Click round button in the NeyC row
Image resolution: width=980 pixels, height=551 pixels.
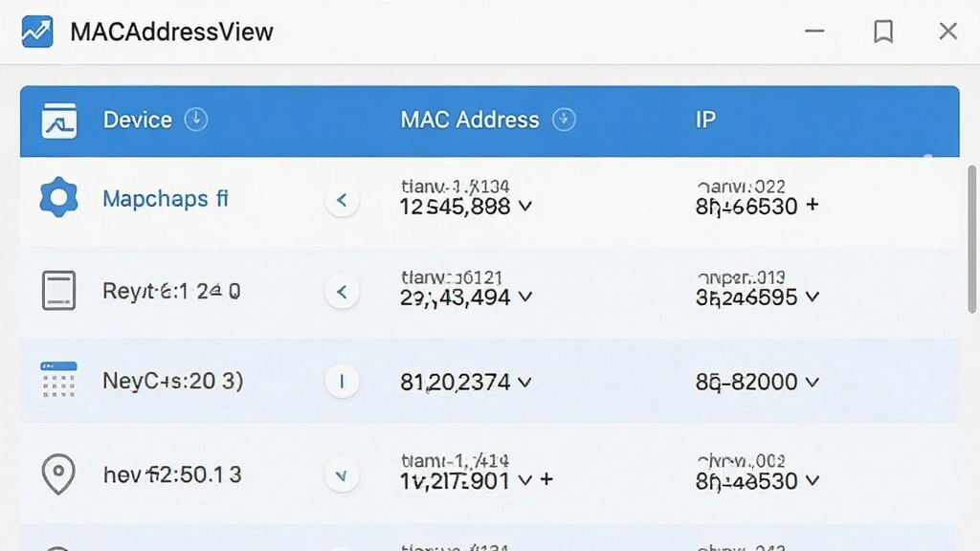coord(342,381)
